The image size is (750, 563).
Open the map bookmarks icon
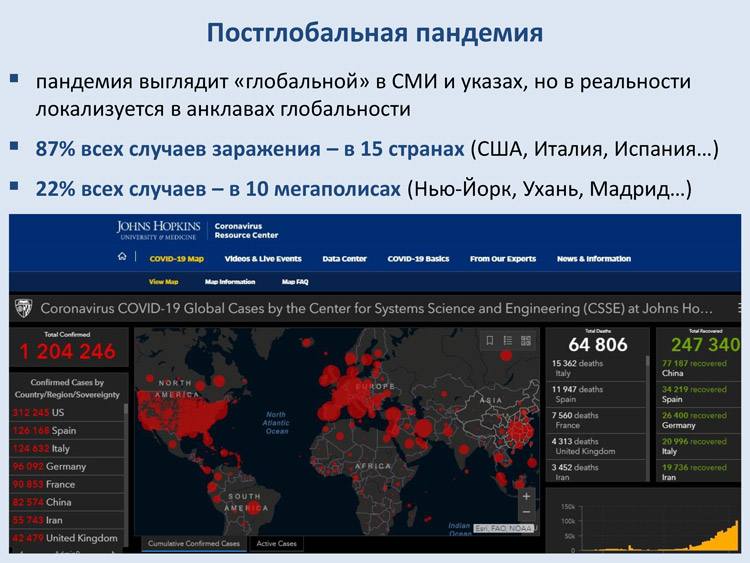pos(490,341)
